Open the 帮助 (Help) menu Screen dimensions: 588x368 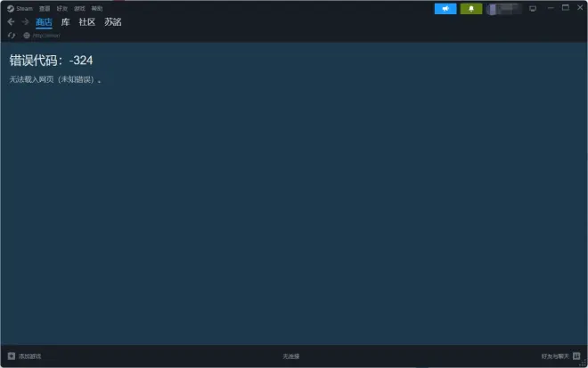point(96,8)
